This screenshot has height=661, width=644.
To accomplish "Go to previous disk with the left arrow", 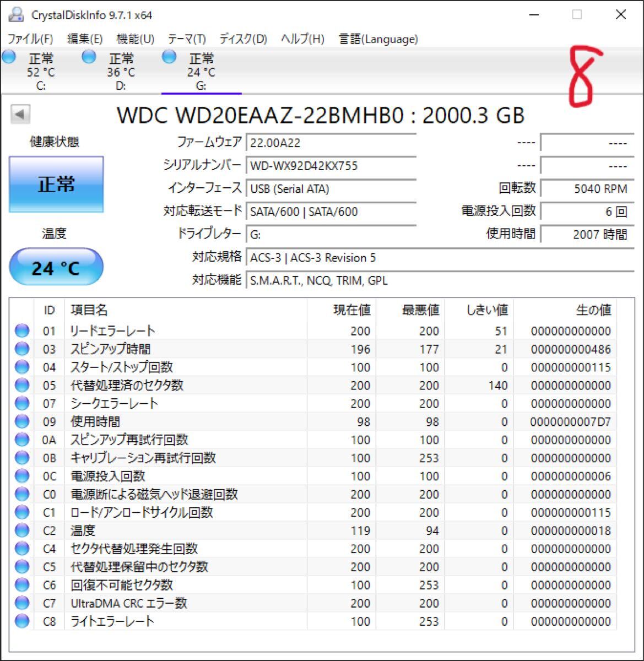I will point(20,115).
